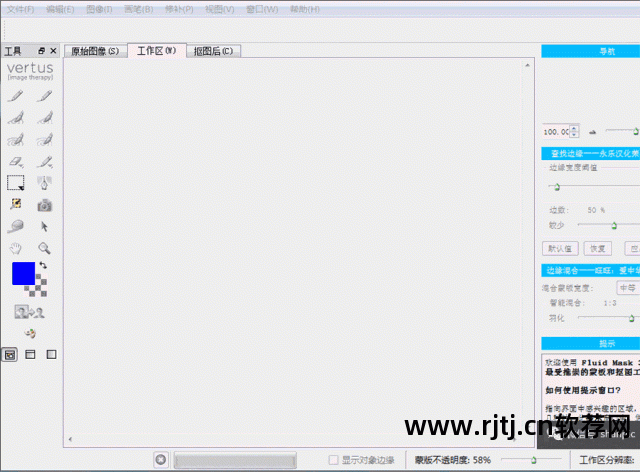Click the blue foreground color swatch
This screenshot has width=640, height=472.
pos(23,273)
